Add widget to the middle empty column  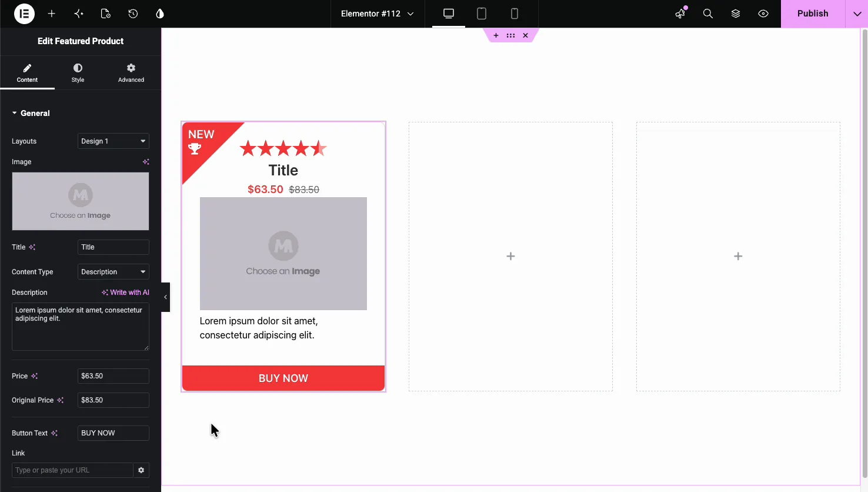pos(510,256)
